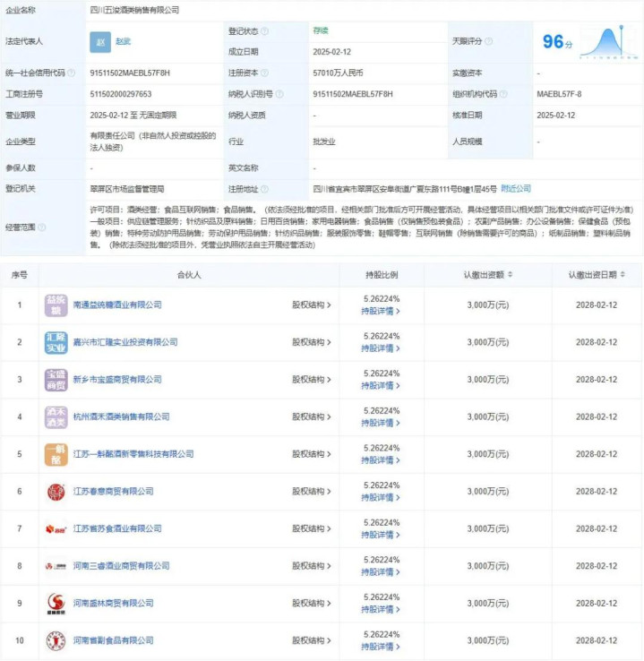The image size is (644, 661).
Task: Open company 江苏省苏食酒业有限公司
Action: pos(117,528)
